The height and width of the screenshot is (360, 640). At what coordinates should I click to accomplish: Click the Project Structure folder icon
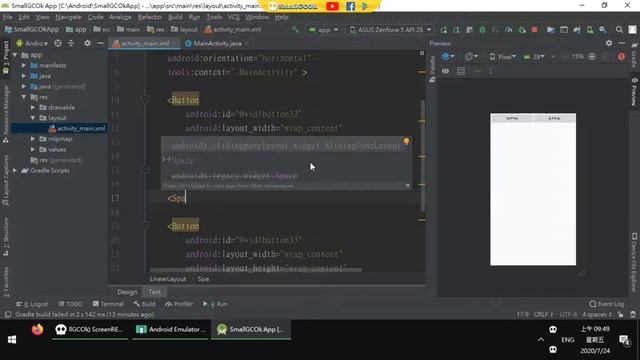pyautogui.click(x=551, y=30)
